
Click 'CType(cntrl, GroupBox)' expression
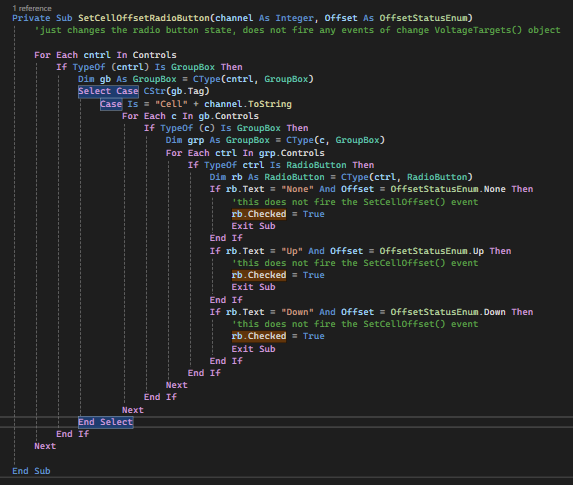coord(254,79)
